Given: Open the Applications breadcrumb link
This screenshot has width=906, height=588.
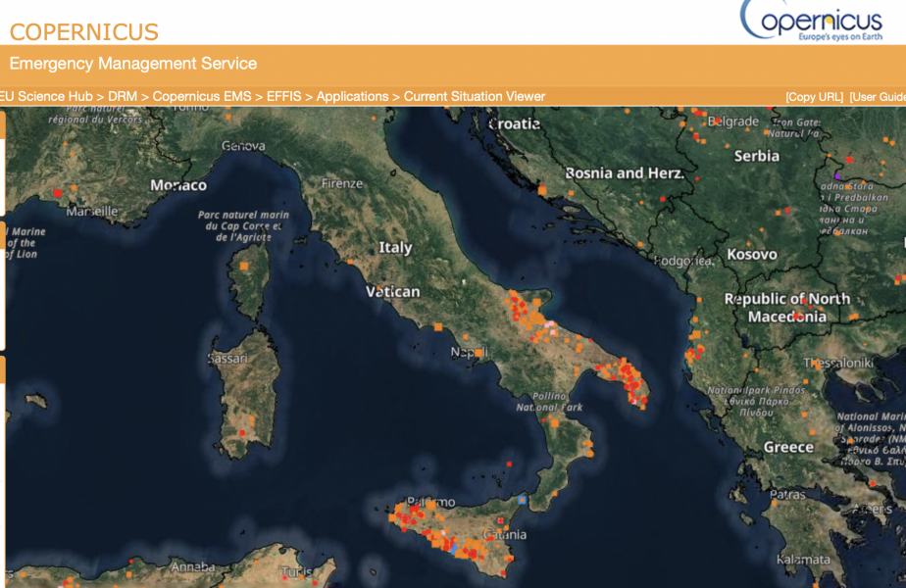Looking at the screenshot, I should (352, 96).
